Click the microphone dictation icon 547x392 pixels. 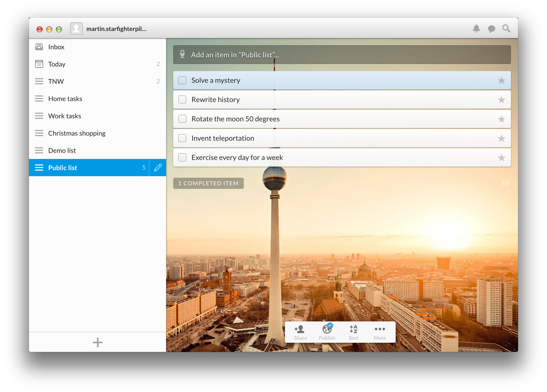point(182,54)
